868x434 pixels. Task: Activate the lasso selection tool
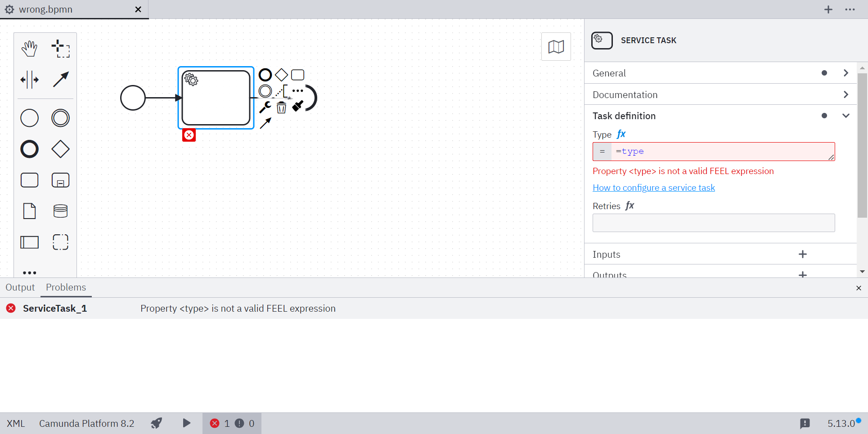[x=61, y=49]
